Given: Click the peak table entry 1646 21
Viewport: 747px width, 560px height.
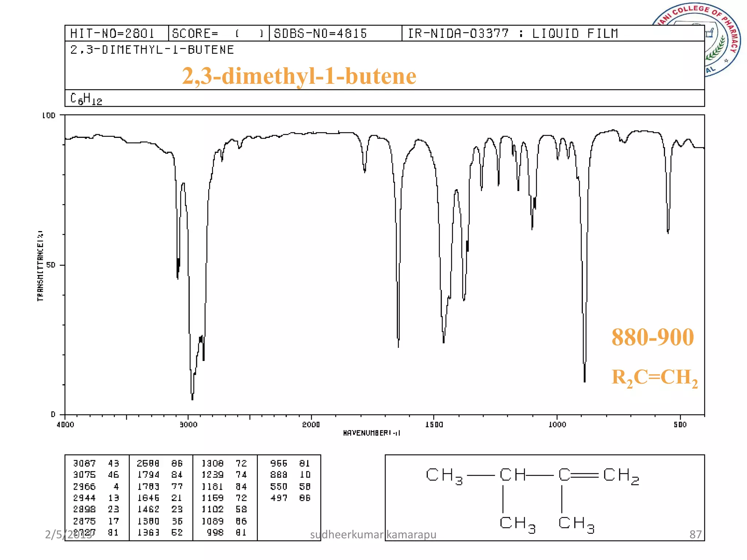Looking at the screenshot, I should 160,498.
